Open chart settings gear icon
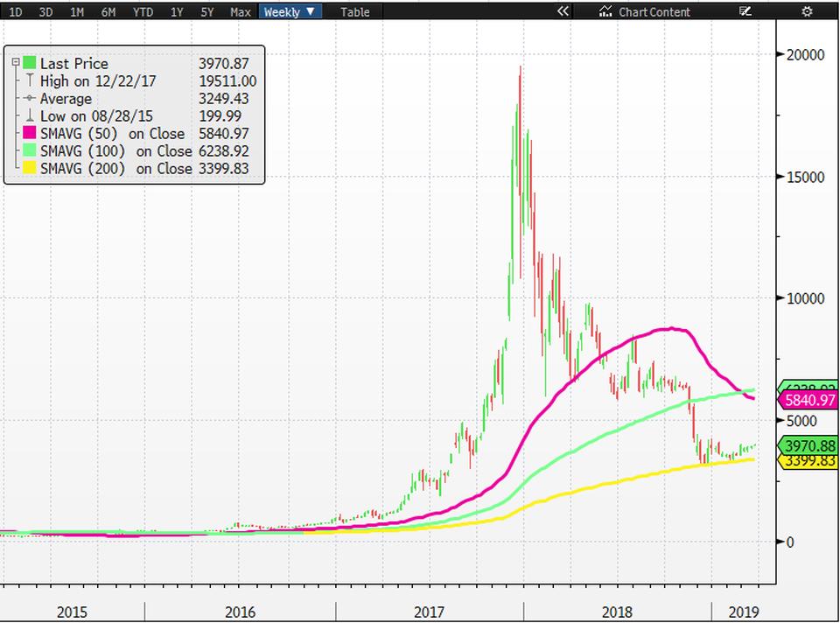This screenshot has width=840, height=623. (x=807, y=11)
